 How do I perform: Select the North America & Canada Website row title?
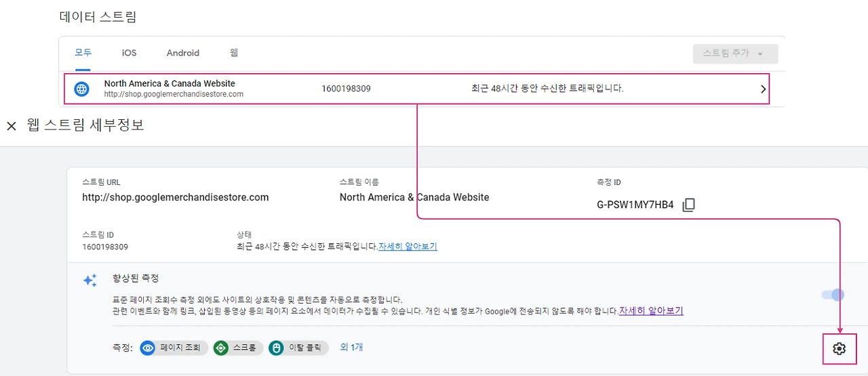click(x=170, y=84)
